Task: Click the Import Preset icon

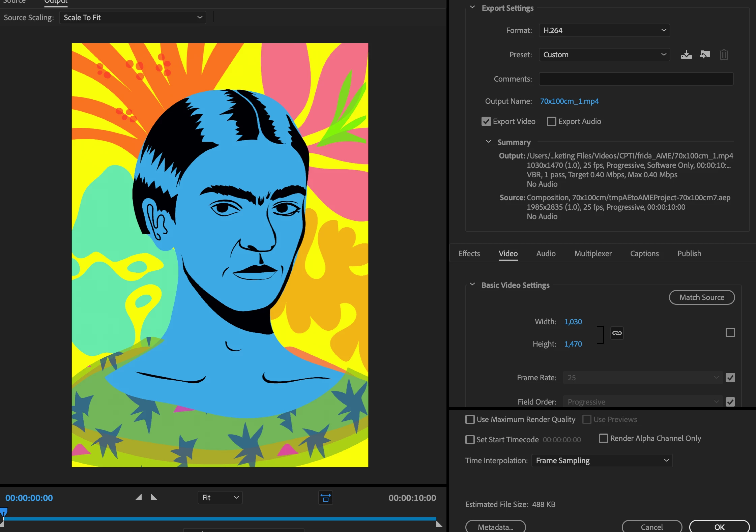Action: coord(705,55)
